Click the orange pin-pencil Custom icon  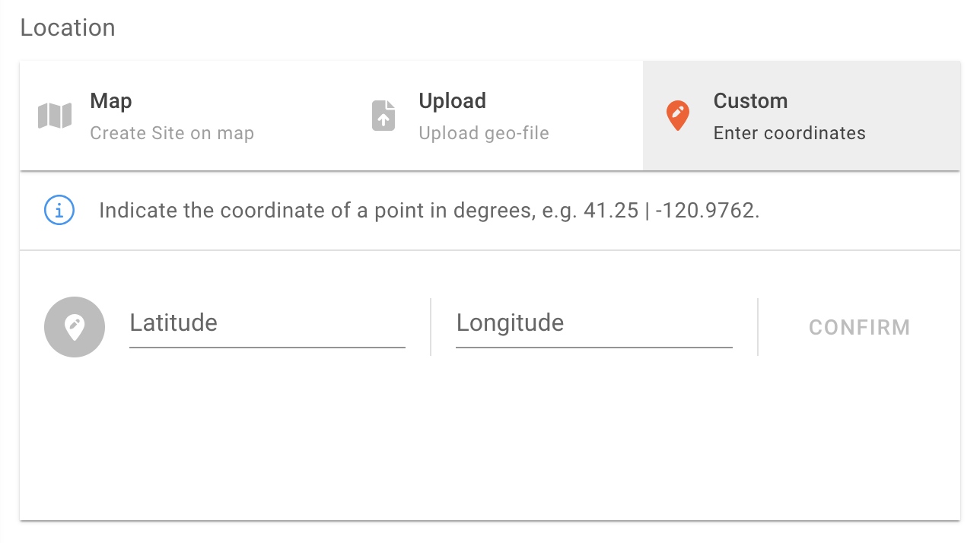pyautogui.click(x=677, y=116)
